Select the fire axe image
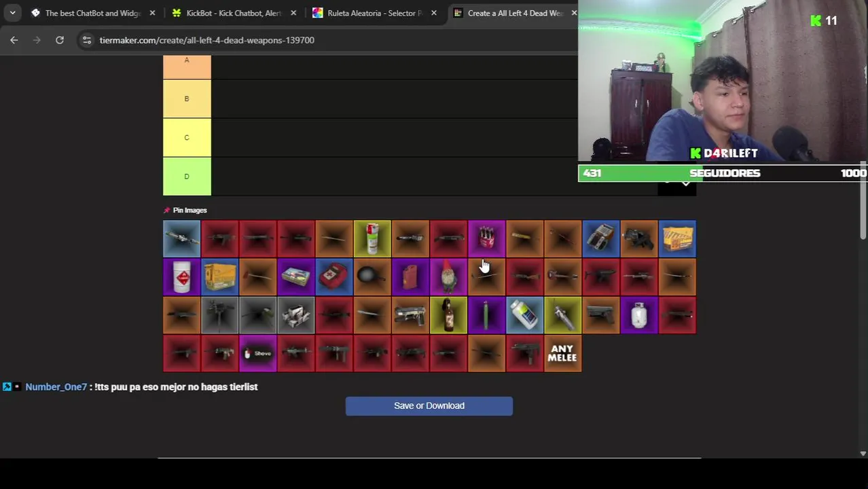 258,277
